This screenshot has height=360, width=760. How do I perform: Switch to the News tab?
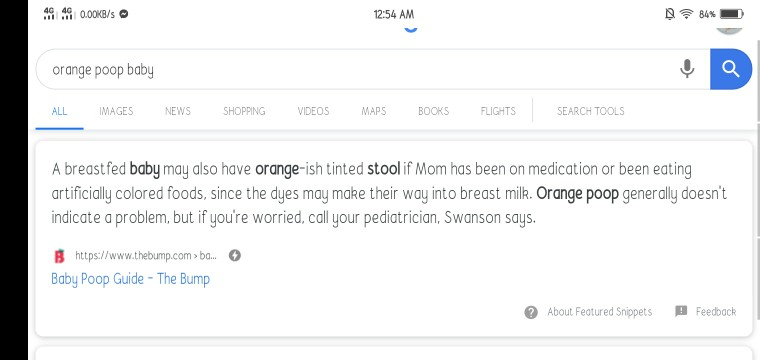(177, 111)
